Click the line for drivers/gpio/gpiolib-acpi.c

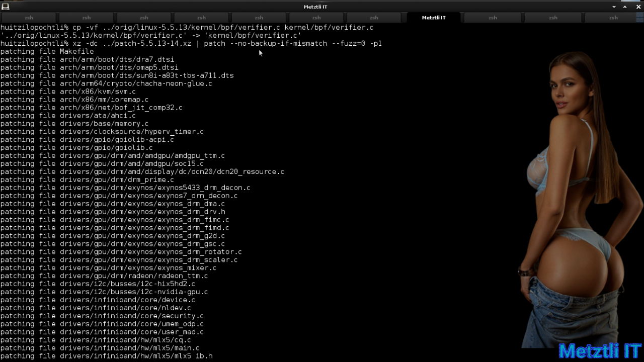87,140
